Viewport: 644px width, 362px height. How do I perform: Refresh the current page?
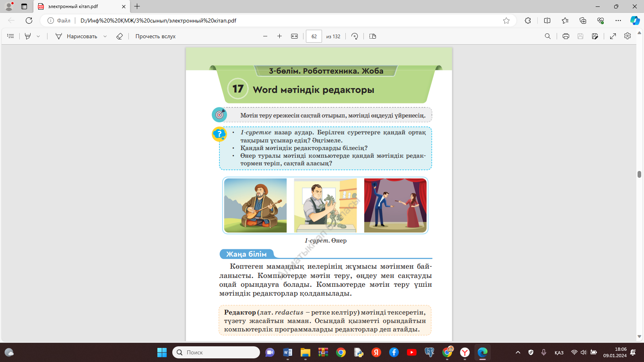(29, 21)
